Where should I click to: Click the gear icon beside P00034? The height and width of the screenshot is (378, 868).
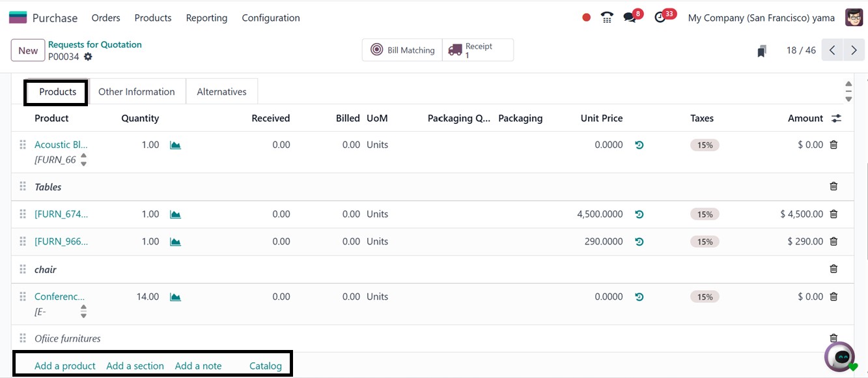88,57
